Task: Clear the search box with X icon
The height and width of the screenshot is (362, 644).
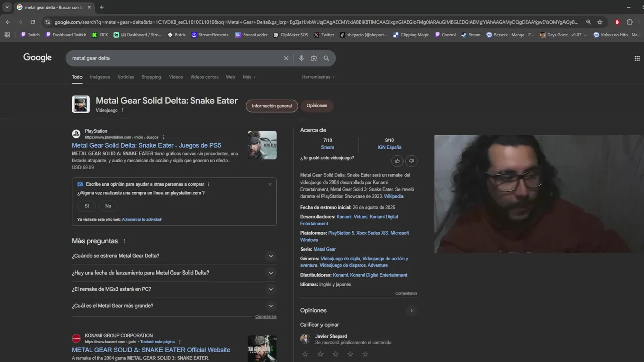Action: coord(286,58)
